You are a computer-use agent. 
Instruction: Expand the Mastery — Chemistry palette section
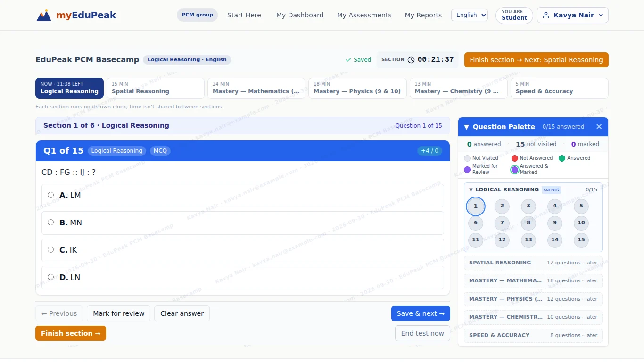pos(533,317)
